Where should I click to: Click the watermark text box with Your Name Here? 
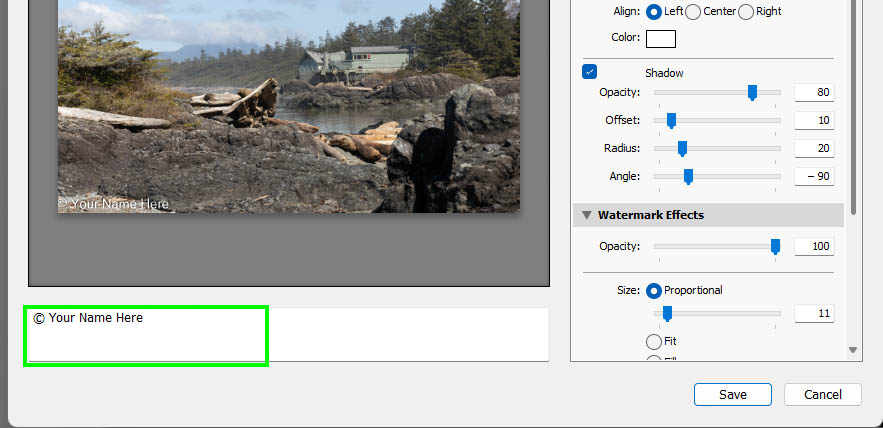coord(288,335)
